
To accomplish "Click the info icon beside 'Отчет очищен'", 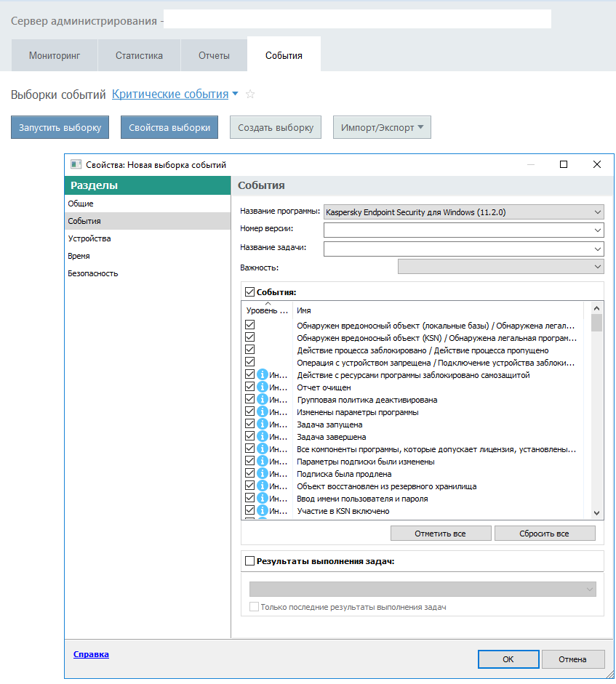I will 263,387.
